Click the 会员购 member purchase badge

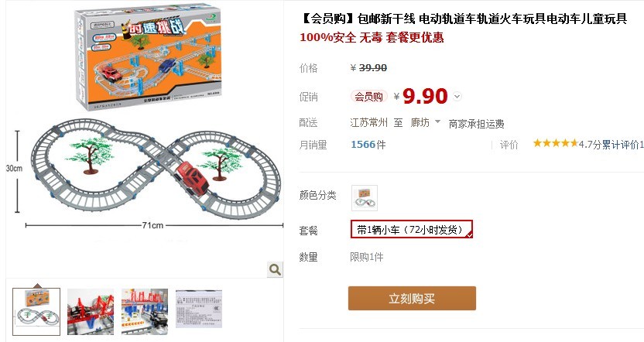[368, 97]
